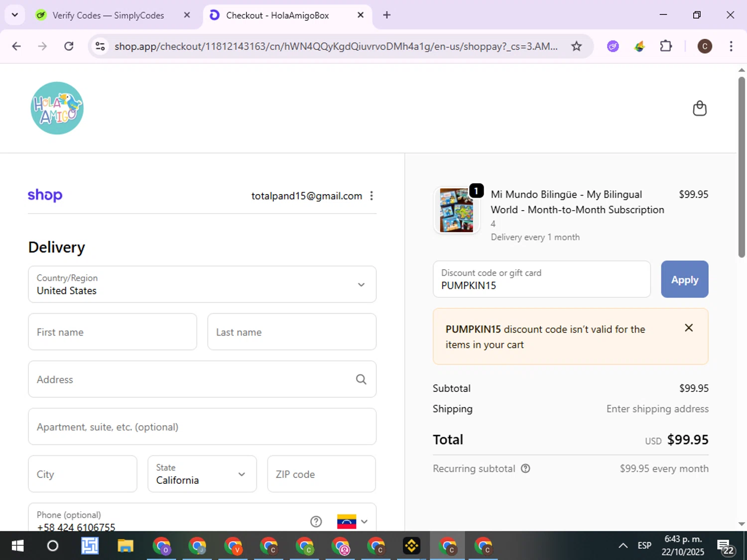This screenshot has height=560, width=747.
Task: Go forward using the browser arrow
Action: pyautogui.click(x=42, y=46)
